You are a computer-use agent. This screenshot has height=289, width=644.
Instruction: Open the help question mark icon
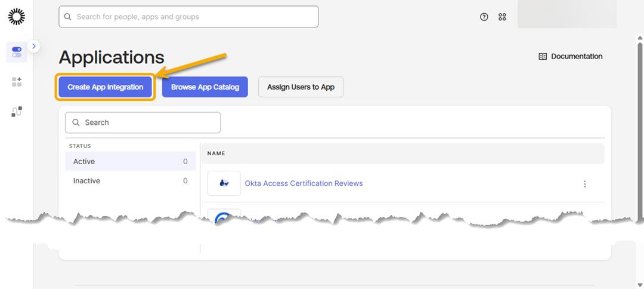[484, 17]
